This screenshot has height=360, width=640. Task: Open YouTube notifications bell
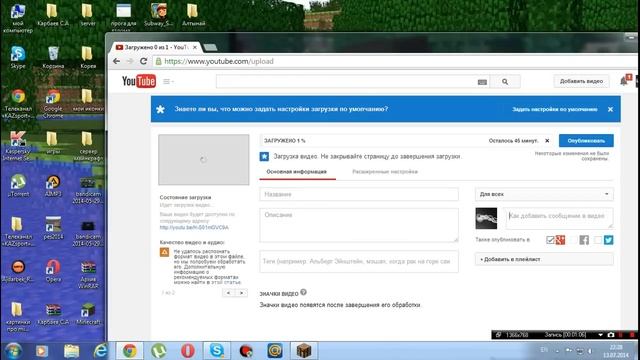click(624, 81)
